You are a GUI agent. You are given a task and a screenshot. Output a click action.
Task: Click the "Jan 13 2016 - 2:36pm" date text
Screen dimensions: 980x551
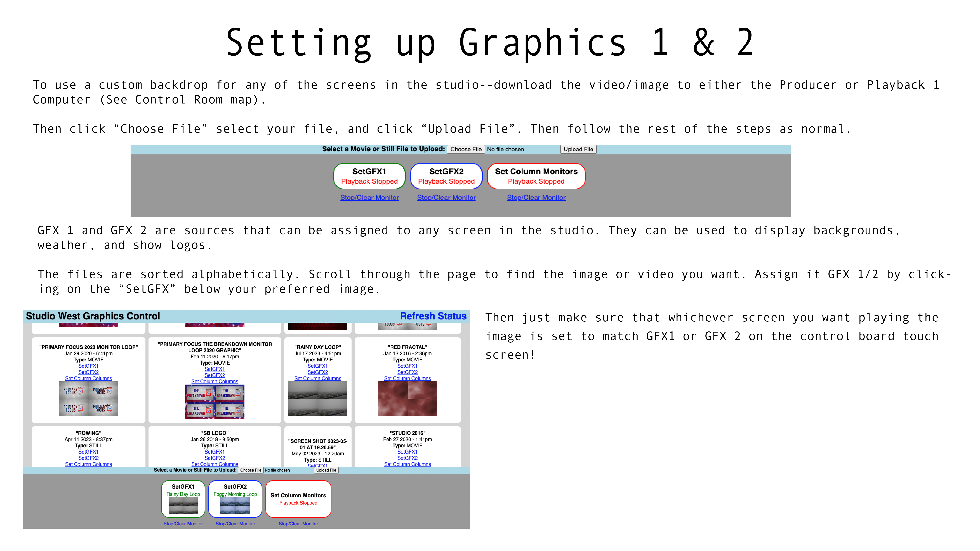coord(407,354)
